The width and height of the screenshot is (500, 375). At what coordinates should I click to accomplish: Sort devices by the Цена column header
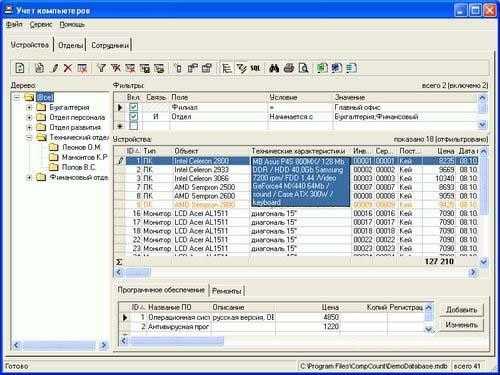[439, 151]
